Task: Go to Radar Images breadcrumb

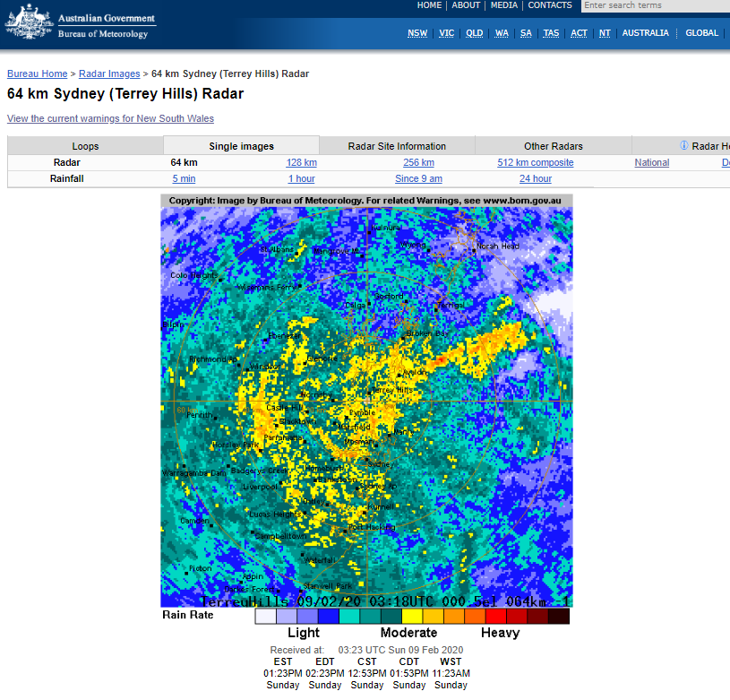Action: [x=109, y=73]
